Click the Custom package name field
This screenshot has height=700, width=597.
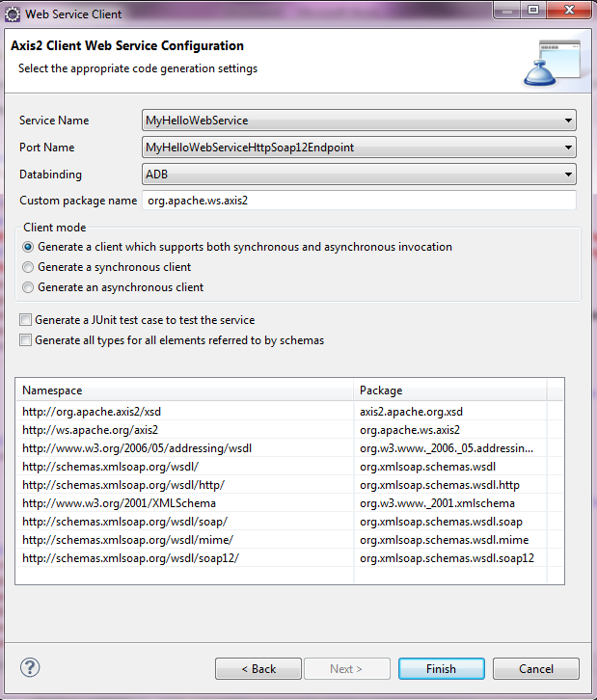pos(359,201)
